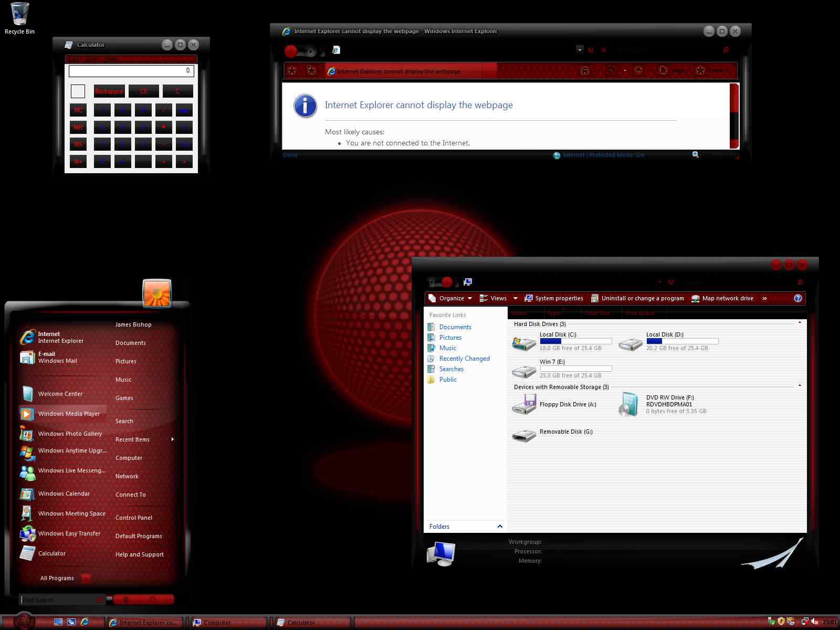Open the address bar dropdown in Internet Explorer
Viewport: 840px width, 630px height.
point(580,50)
